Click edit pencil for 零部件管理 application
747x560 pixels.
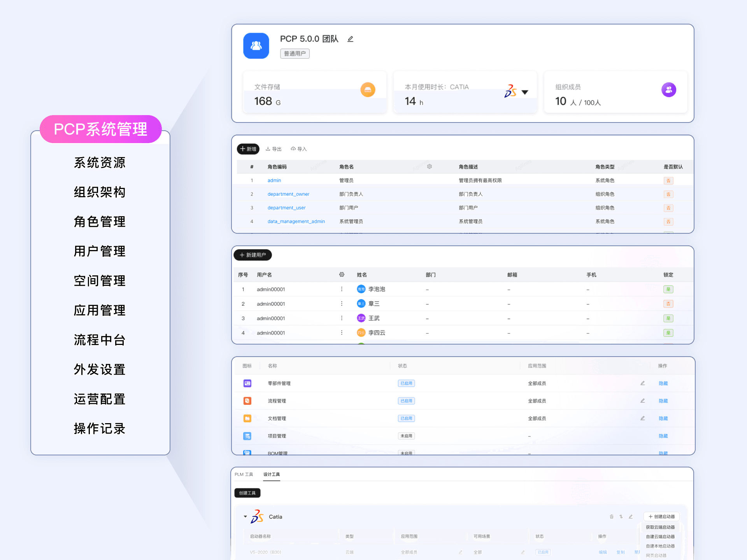642,383
